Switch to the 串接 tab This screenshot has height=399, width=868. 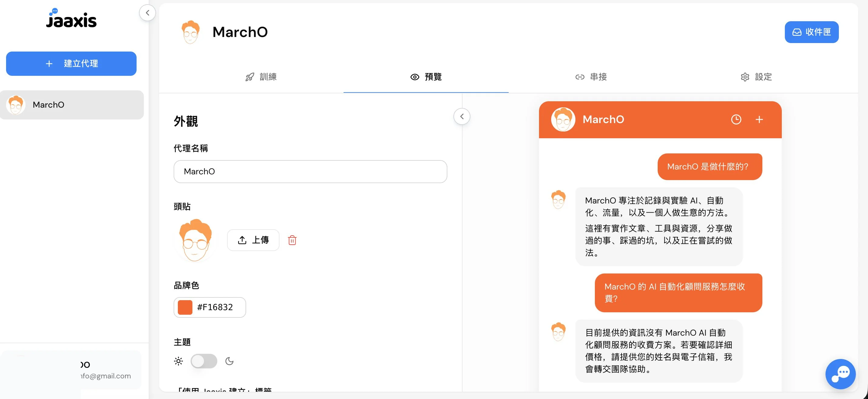coord(591,77)
